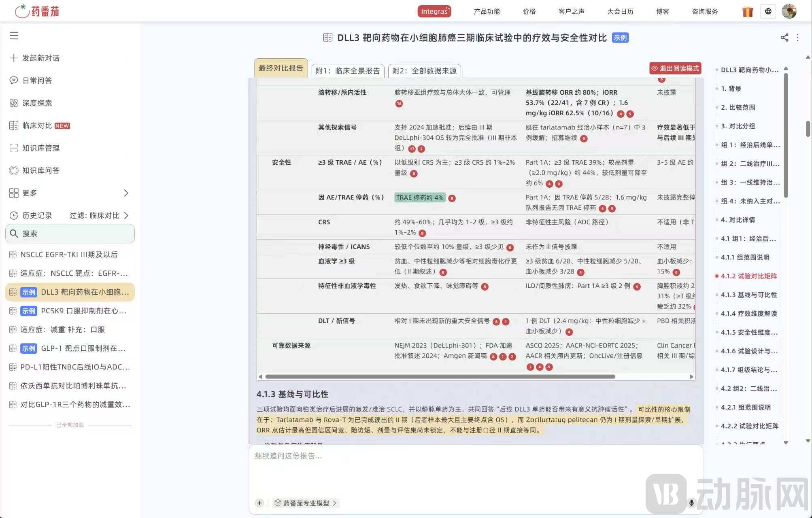Open the 客户之声 menu item
812x518 pixels.
(x=571, y=11)
